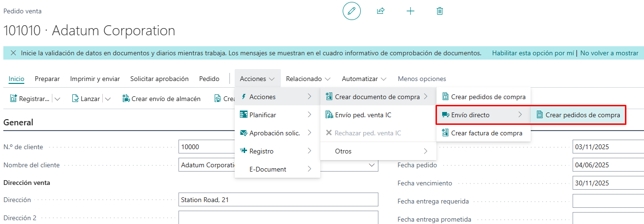
Task: Select Acciones submenu with lightning icon
Action: coord(277,97)
